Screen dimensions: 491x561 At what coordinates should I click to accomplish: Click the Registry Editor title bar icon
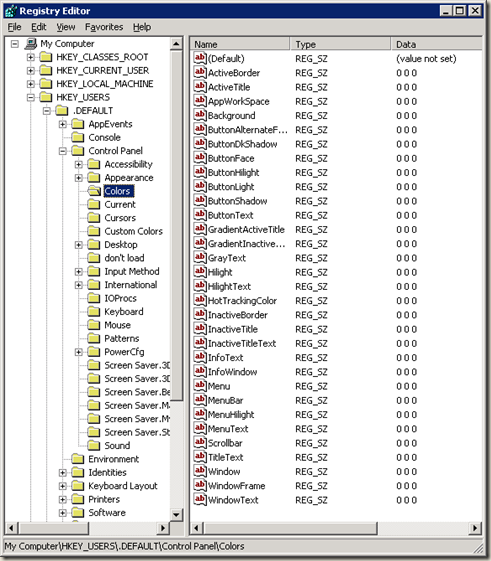click(x=11, y=11)
